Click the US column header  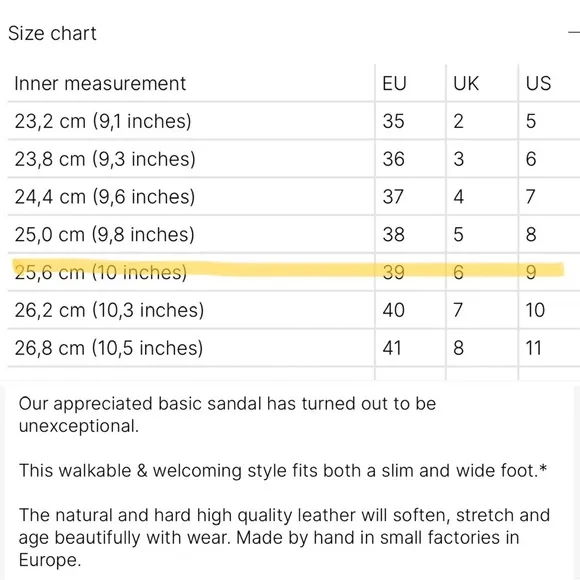pos(538,83)
